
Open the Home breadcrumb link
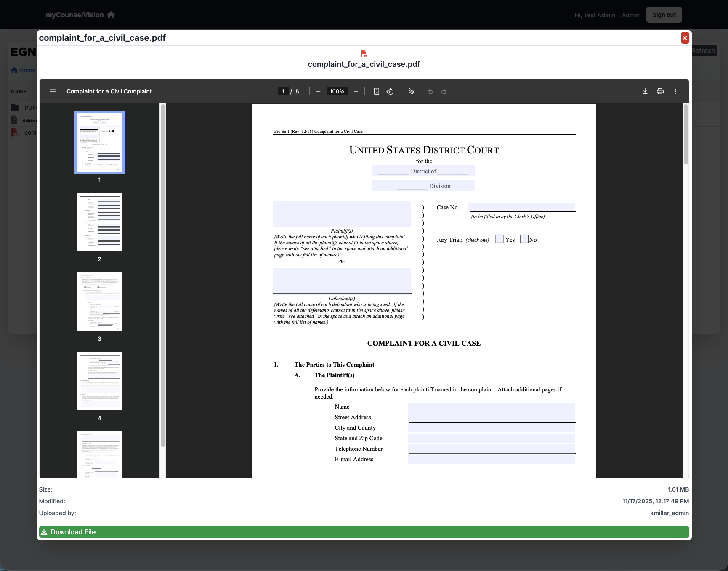(x=25, y=70)
